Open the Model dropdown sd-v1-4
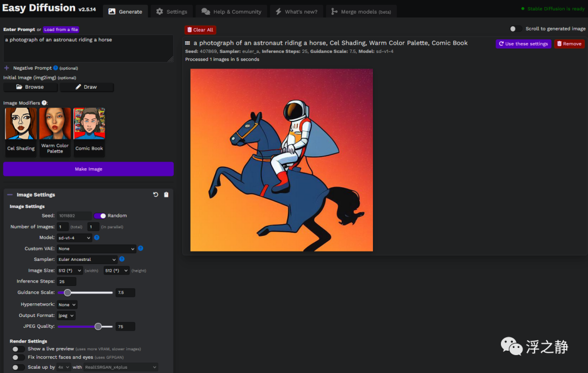Screen dimensions: 588x373 [74, 237]
